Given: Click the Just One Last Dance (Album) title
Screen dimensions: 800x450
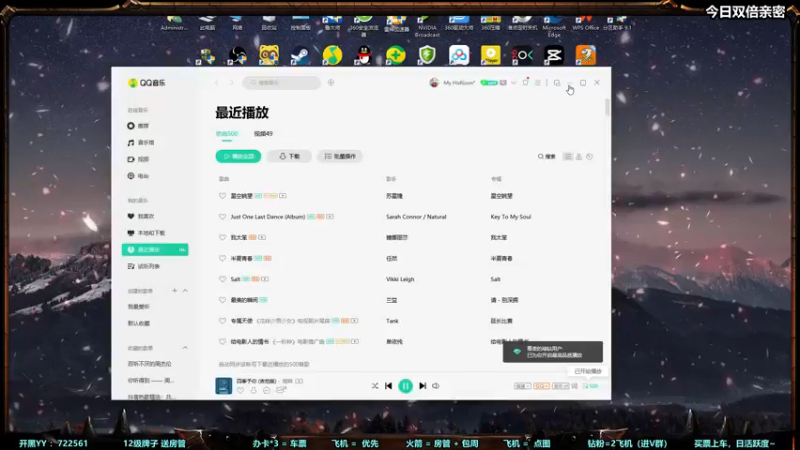Looking at the screenshot, I should [268, 217].
